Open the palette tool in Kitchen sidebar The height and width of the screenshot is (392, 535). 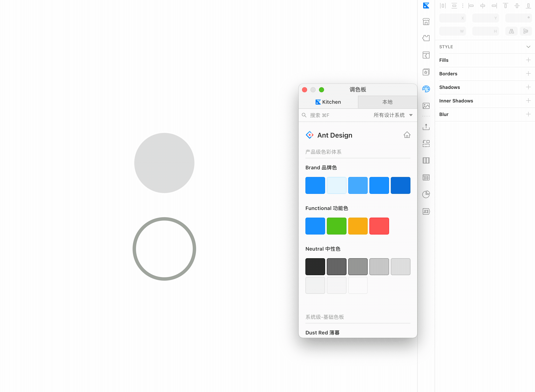tap(426, 89)
